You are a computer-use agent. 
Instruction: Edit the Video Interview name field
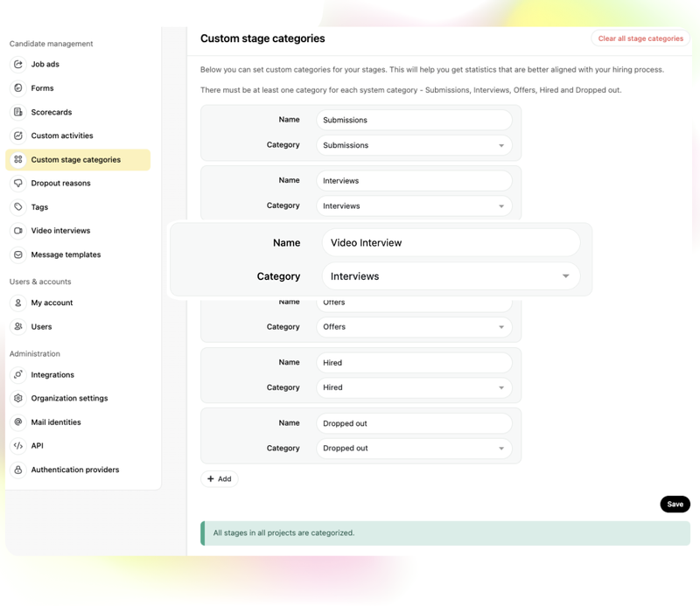coord(451,242)
